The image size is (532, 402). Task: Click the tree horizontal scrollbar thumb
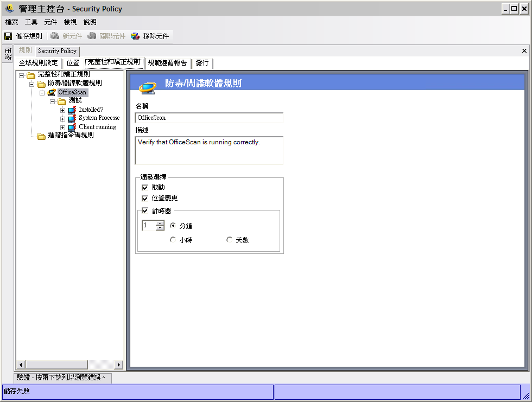coord(56,365)
